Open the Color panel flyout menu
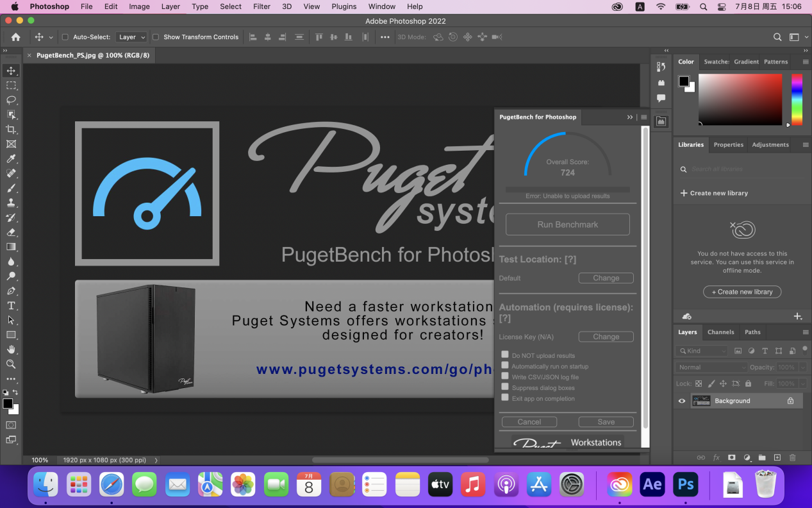Viewport: 812px width, 508px height. coord(806,62)
